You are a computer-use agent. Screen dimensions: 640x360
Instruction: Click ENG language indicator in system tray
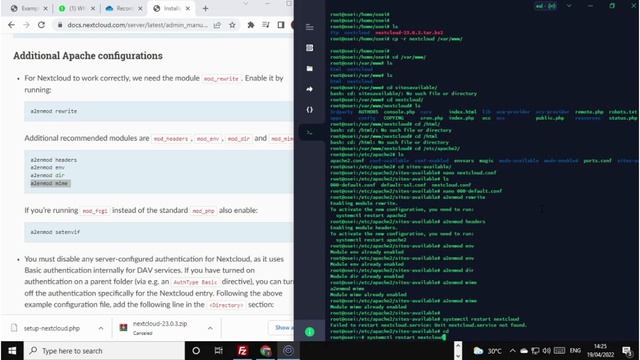575,351
